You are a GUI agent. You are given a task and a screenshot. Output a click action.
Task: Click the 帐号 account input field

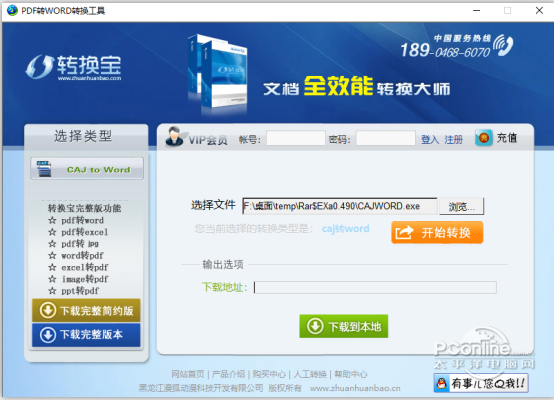(x=295, y=138)
